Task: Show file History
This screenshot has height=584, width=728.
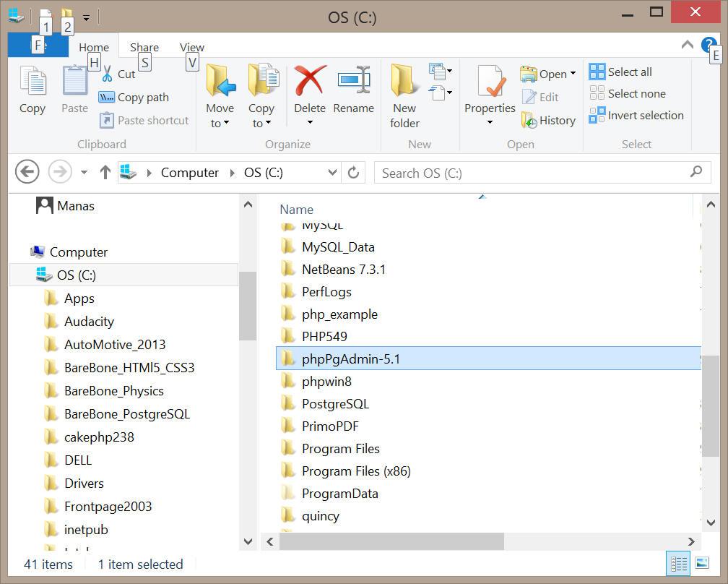Action: [548, 120]
